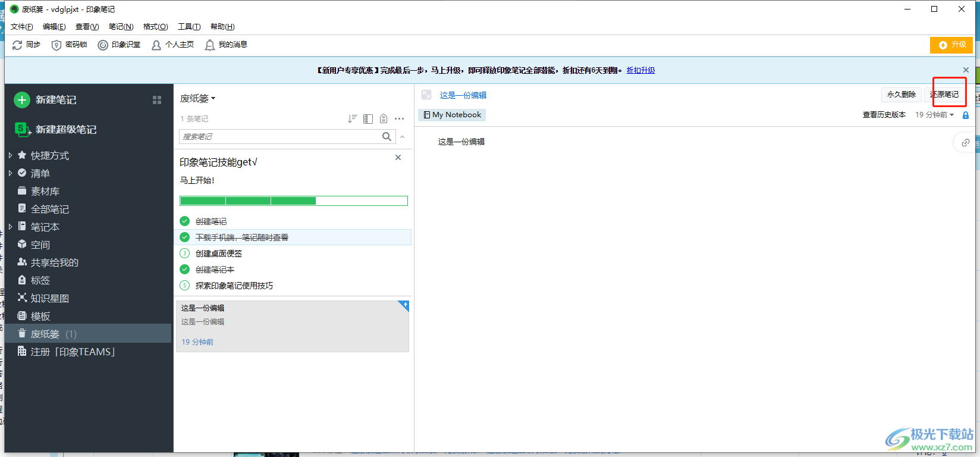The height and width of the screenshot is (457, 980).
Task: Toggle the 创建笔记本 completed step check
Action: click(185, 270)
